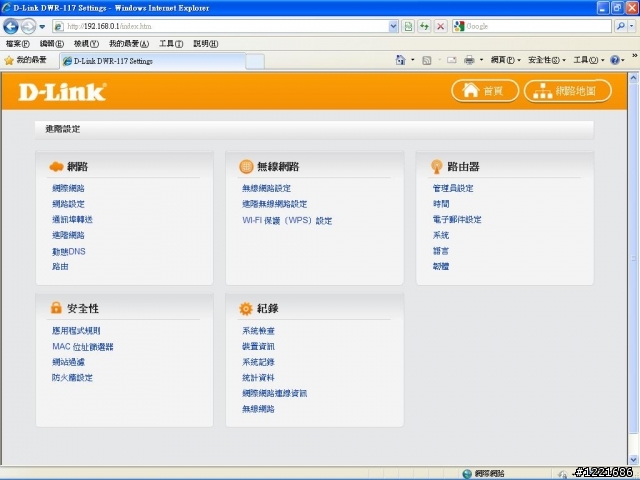
Task: Open the 管理員設定 link
Action: click(x=453, y=188)
